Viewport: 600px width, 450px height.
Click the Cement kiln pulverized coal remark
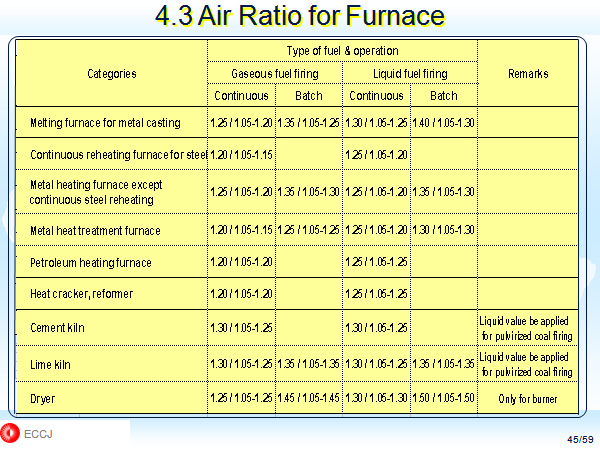click(527, 327)
